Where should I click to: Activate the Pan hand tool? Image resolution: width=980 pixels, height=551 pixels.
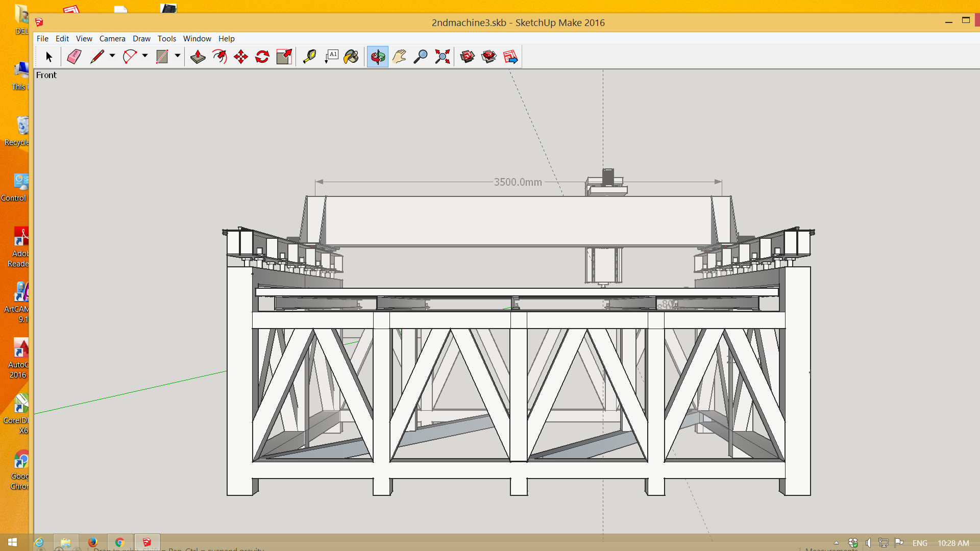[399, 57]
